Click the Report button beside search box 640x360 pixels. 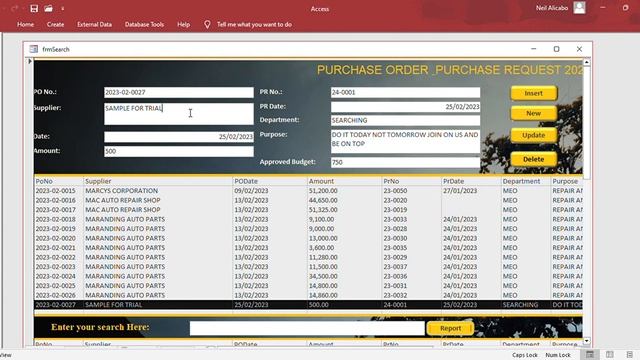[450, 328]
